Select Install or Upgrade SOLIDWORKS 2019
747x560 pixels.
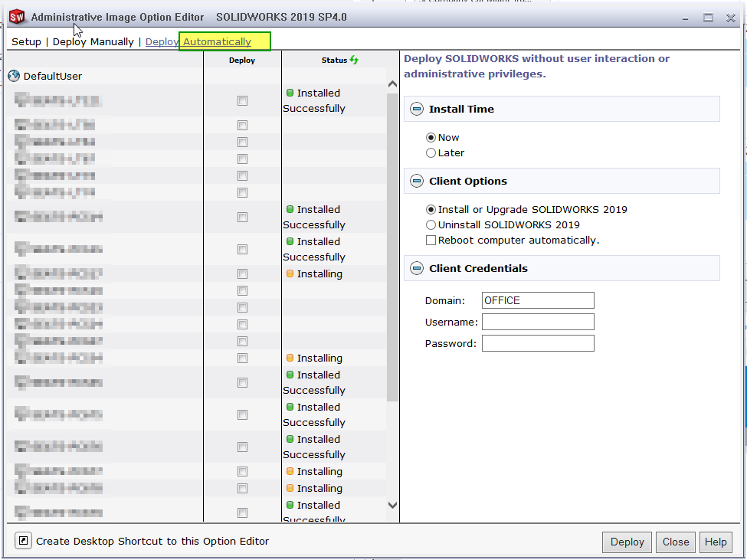(431, 210)
